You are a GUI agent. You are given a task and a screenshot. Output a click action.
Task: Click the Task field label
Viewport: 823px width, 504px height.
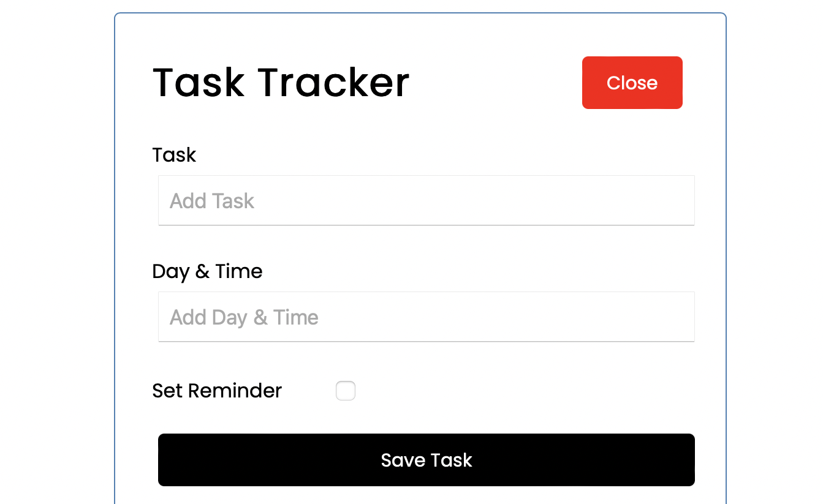pos(174,155)
